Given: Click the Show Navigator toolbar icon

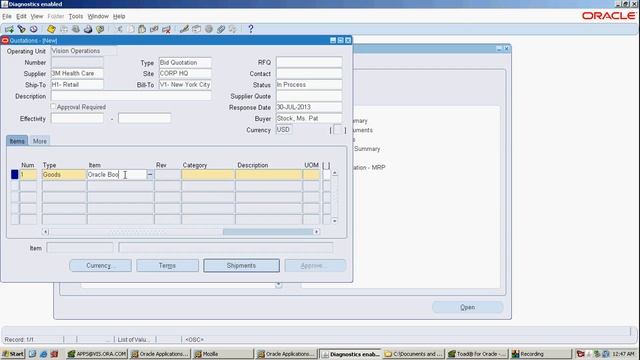Looking at the screenshot, I should click(x=34, y=29).
